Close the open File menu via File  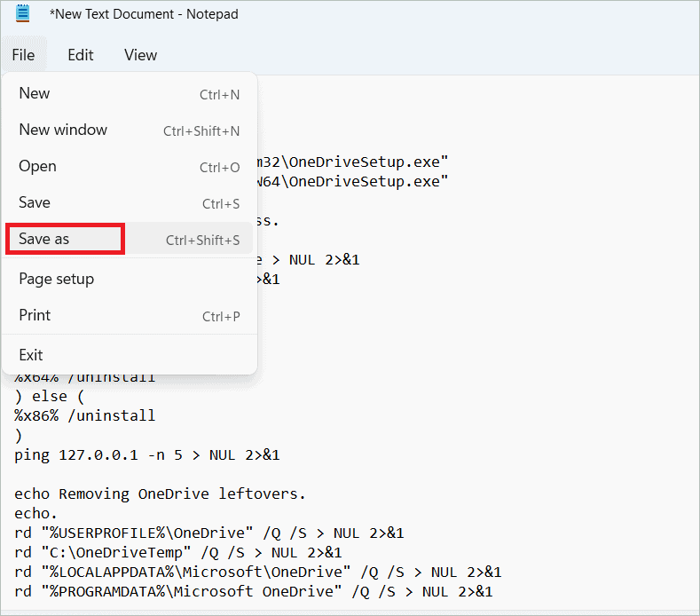[x=24, y=55]
